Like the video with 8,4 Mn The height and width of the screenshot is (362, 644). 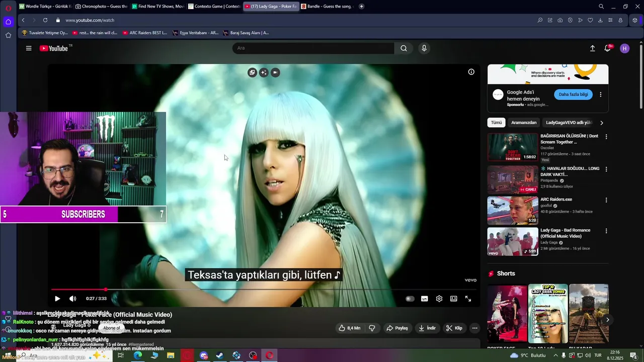(x=350, y=328)
